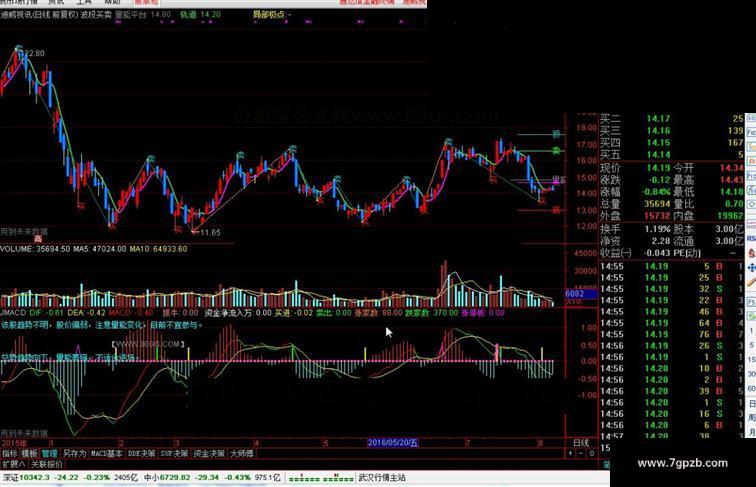Viewport: 756px width, 487px height.
Task: Click the 高 marker below chart
Action: [x=38, y=239]
